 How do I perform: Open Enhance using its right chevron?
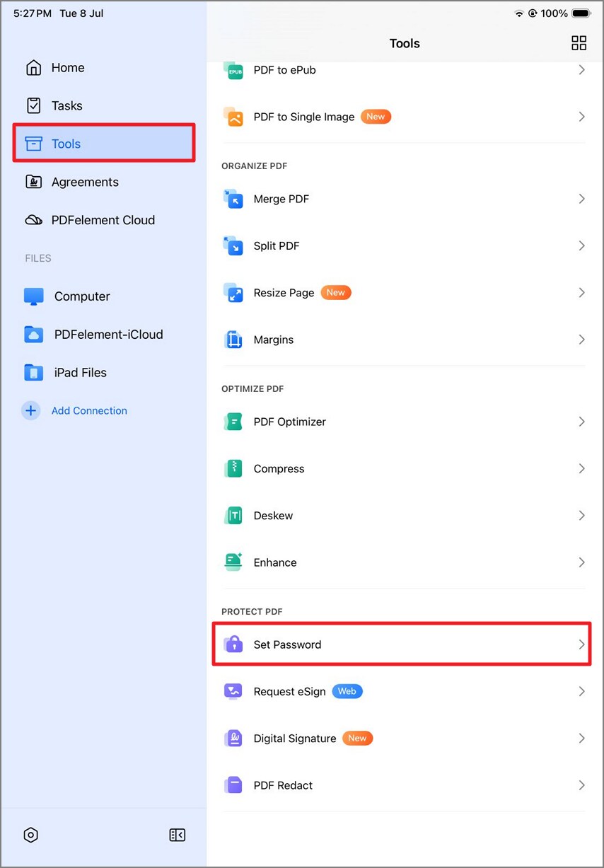click(581, 562)
